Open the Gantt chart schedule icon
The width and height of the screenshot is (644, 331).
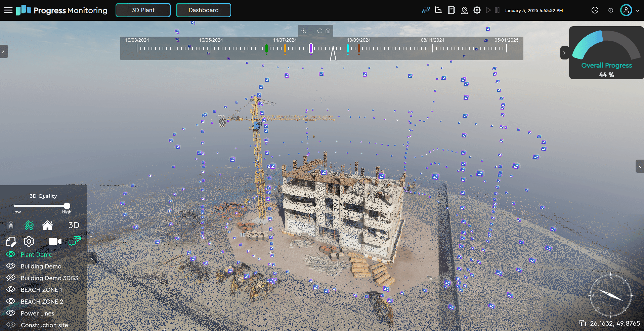point(438,10)
